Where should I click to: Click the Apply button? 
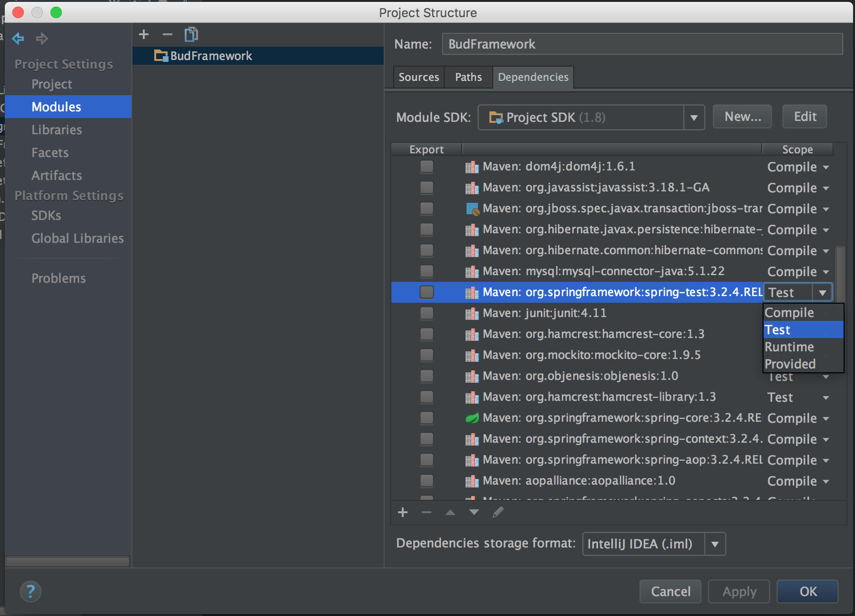[x=739, y=592]
